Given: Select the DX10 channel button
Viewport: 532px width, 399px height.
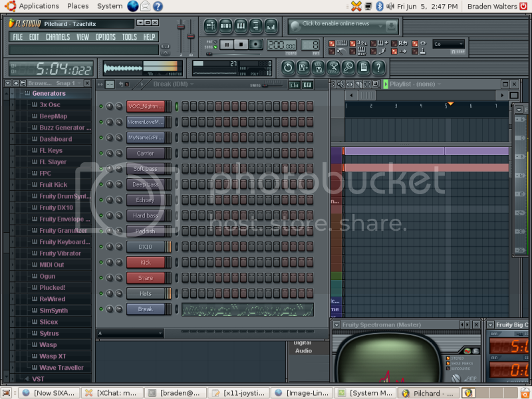Looking at the screenshot, I should coord(145,247).
